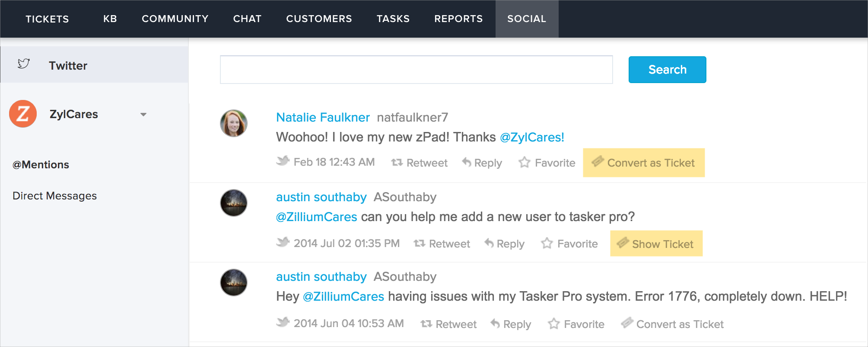This screenshot has height=347, width=868.
Task: Favorite star icon on Natalie Faulkner's tweet
Action: tap(525, 163)
